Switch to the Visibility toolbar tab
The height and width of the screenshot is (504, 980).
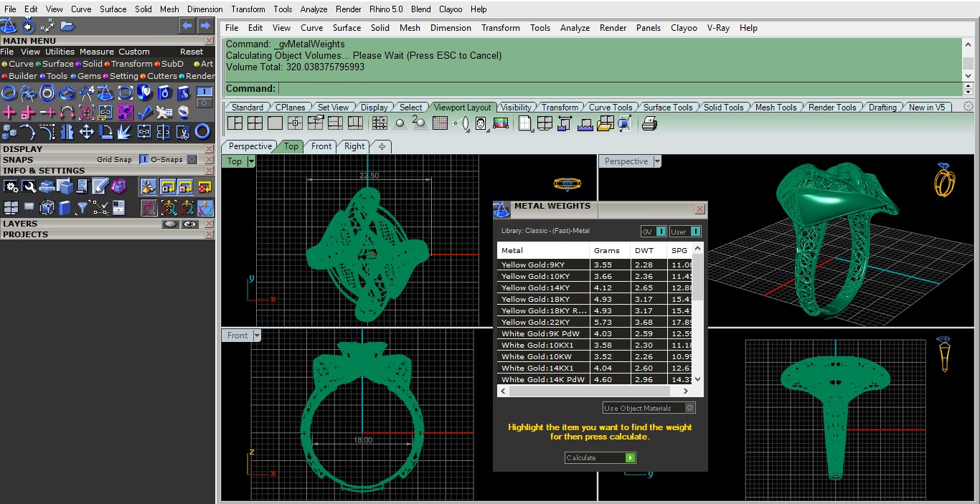pos(516,108)
